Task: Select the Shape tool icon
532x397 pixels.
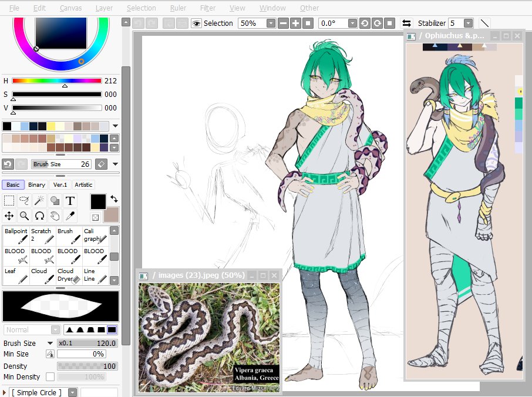Action: point(55,200)
